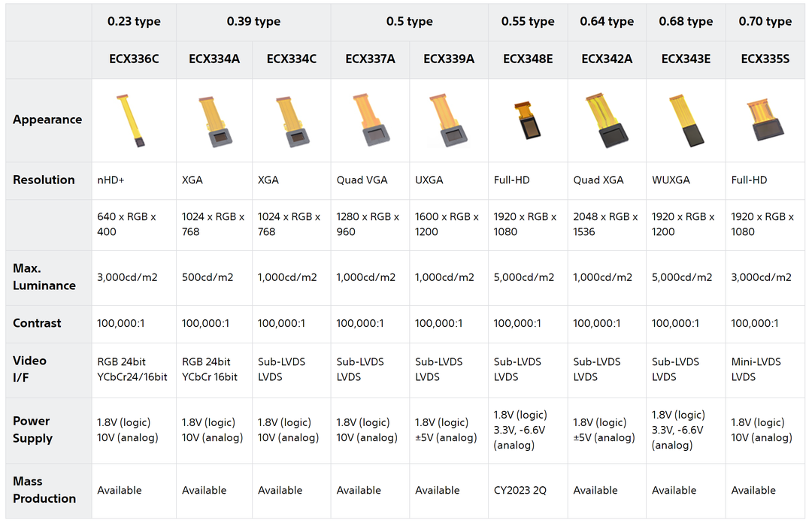Click the ECX343E display image
812x523 pixels.
click(x=685, y=121)
